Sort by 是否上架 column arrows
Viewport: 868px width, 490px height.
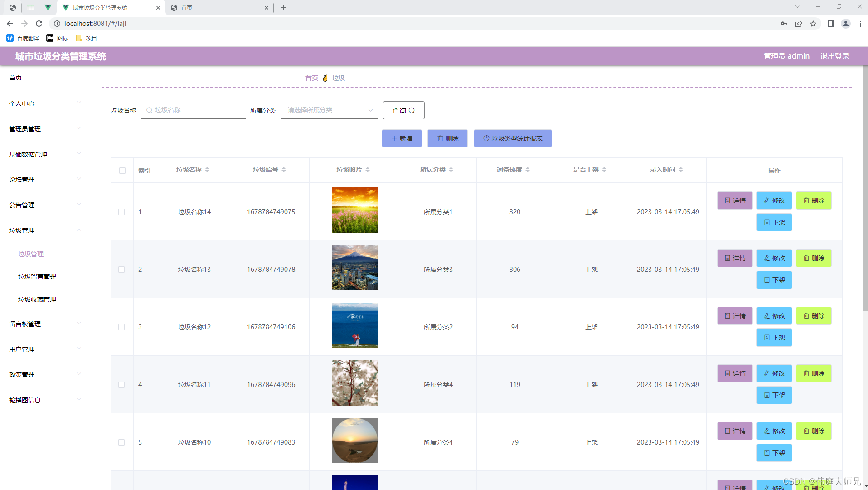[604, 170]
